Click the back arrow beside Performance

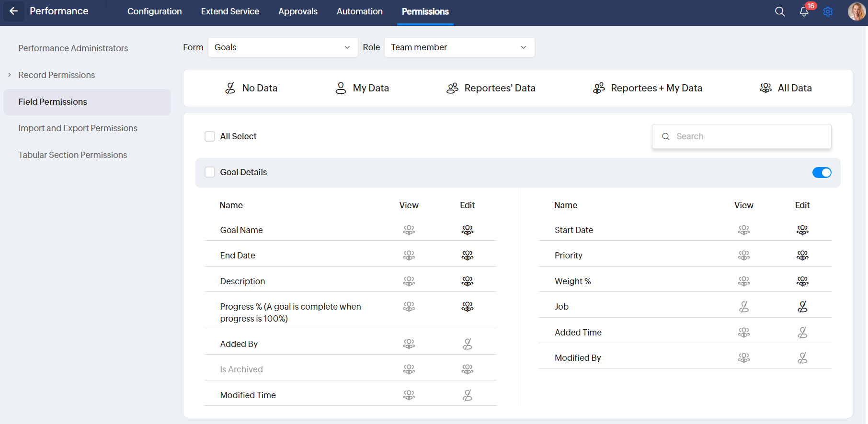[13, 11]
